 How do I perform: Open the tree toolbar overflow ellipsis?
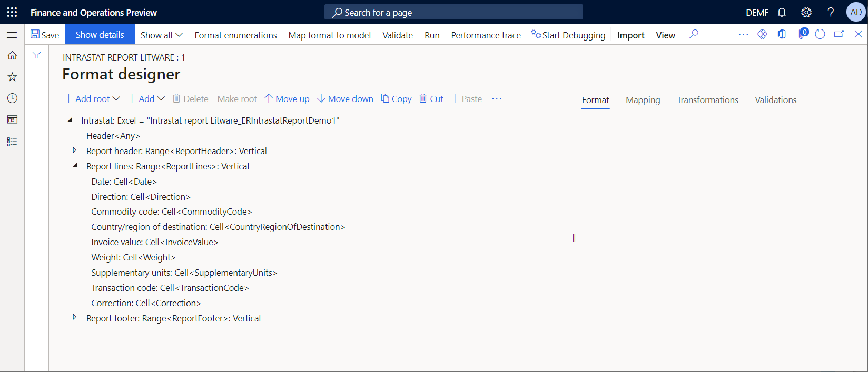pos(497,99)
